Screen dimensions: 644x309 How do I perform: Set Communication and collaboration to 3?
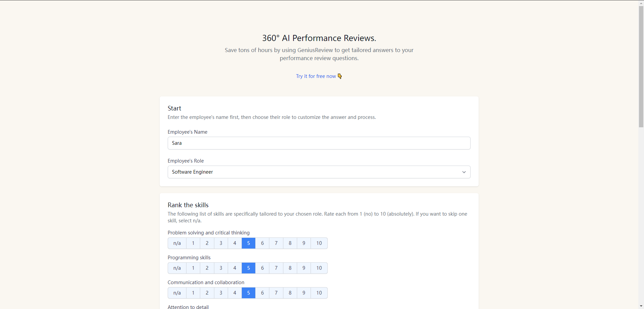221,293
